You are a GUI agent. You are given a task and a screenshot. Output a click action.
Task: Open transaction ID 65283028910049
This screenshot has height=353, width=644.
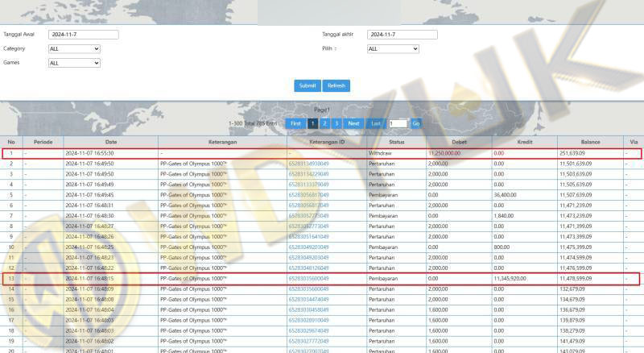click(308, 321)
